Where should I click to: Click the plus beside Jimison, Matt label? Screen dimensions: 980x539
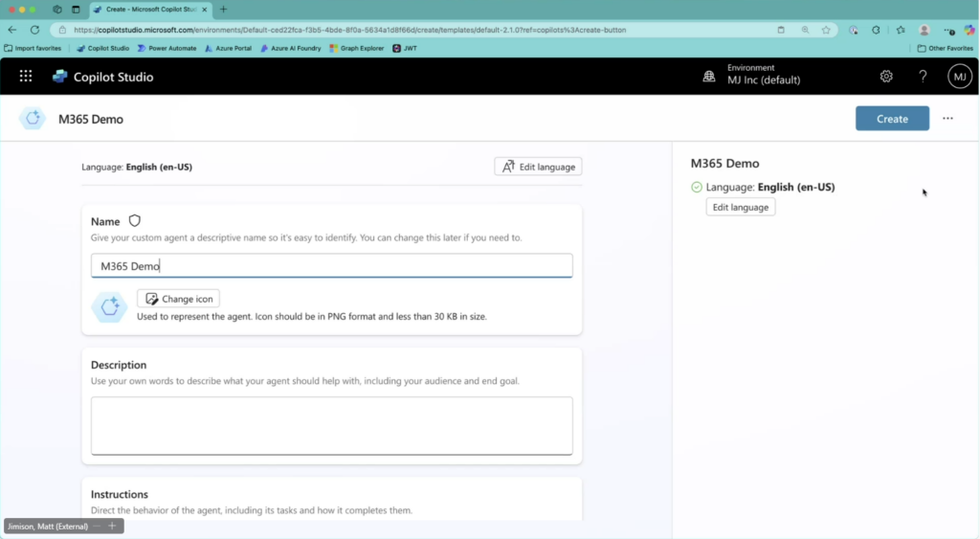pos(112,526)
